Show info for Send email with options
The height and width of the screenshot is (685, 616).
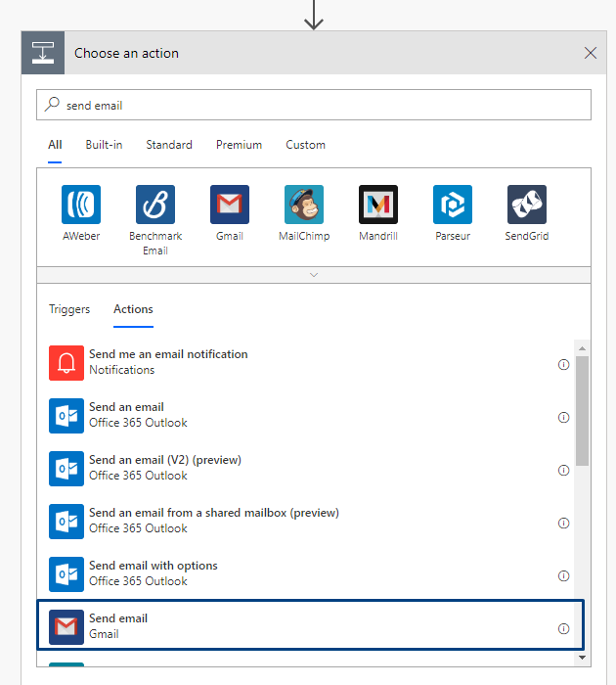(x=563, y=575)
